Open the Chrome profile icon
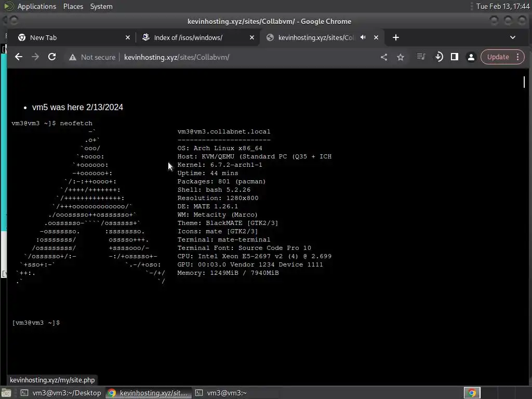Image resolution: width=532 pixels, height=399 pixels. (x=471, y=57)
